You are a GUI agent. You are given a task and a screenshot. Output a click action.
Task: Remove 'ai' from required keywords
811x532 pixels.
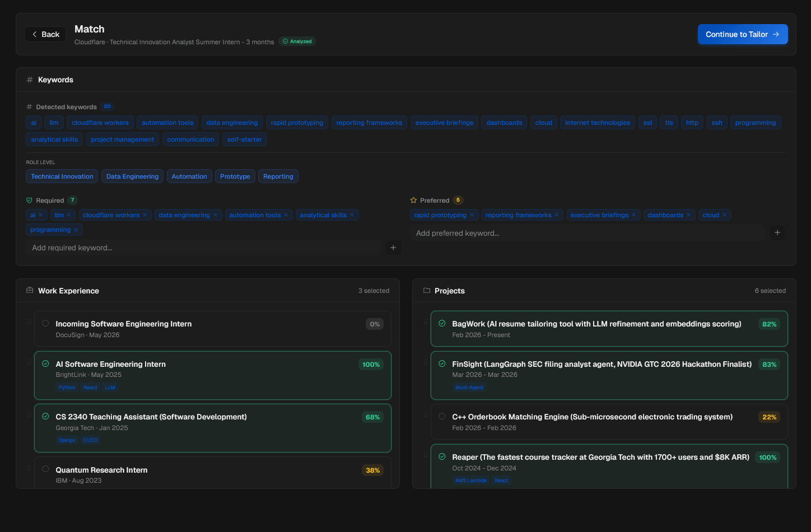[x=40, y=215]
